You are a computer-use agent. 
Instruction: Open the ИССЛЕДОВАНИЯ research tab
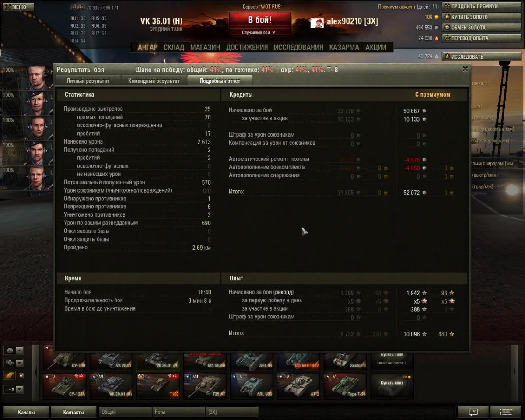coord(298,47)
